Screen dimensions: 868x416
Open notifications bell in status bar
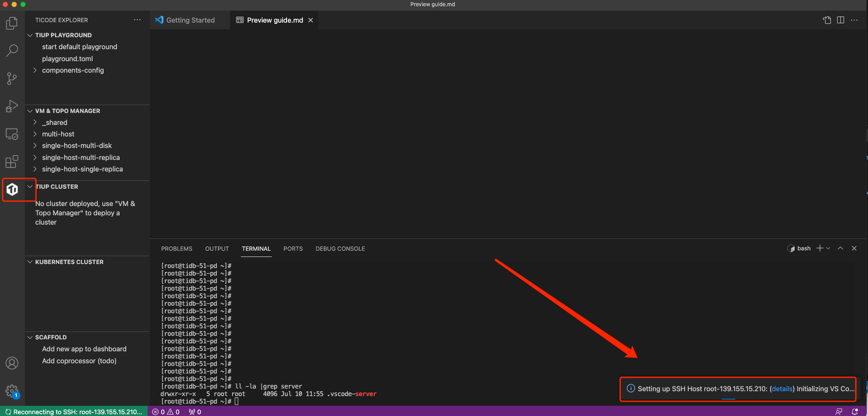tap(855, 412)
